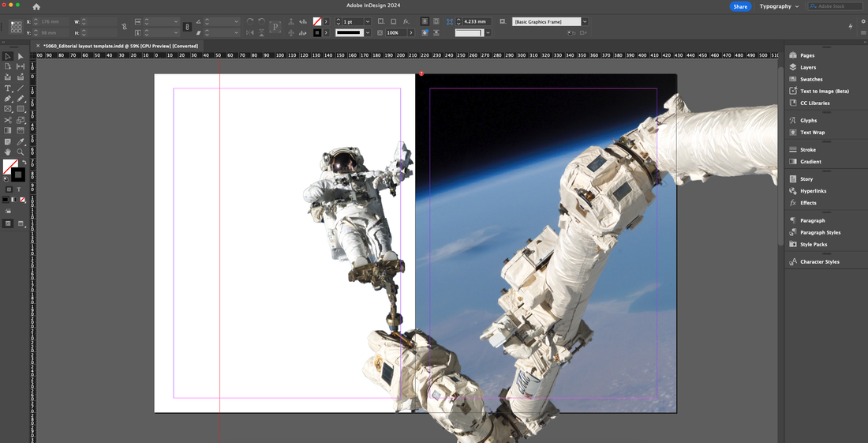The image size is (868, 443).
Task: Open stroke weight 1 pt dropdown
Action: (x=368, y=21)
